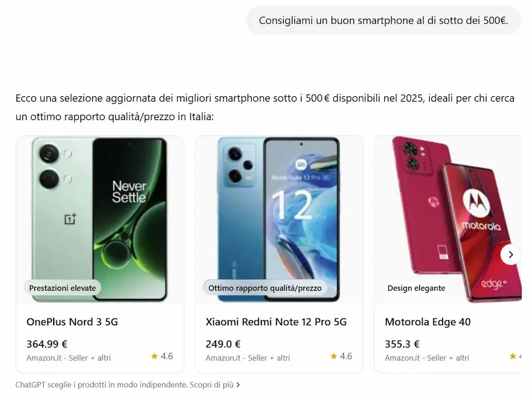The width and height of the screenshot is (532, 399).
Task: Click the Design elegante badge
Action: pos(416,288)
